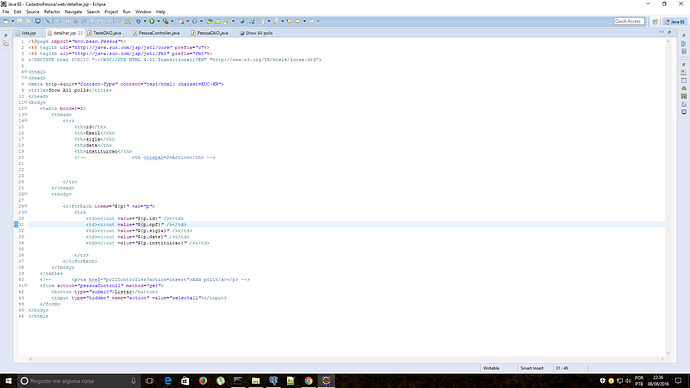Expand the Run button dropdown arrow
690x388 pixels.
(158, 21)
